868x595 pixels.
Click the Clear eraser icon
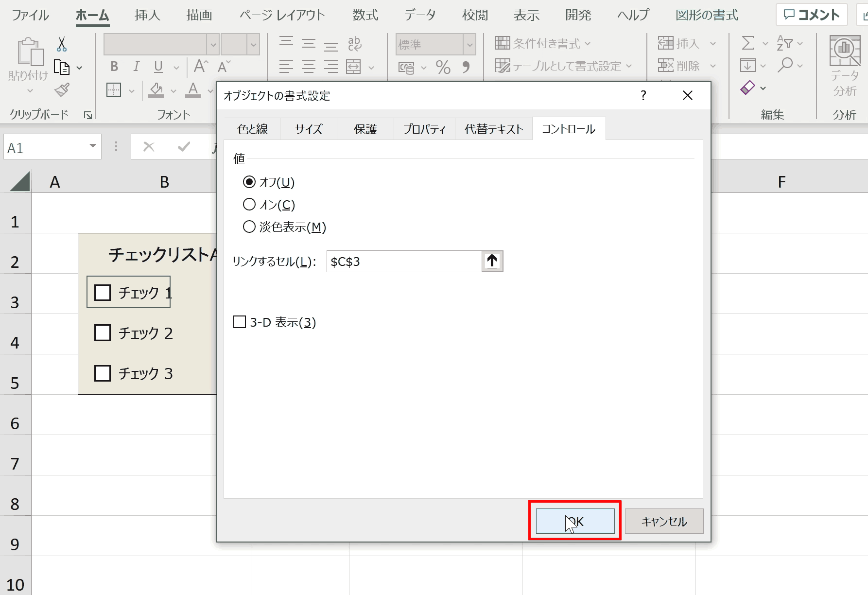(x=747, y=88)
